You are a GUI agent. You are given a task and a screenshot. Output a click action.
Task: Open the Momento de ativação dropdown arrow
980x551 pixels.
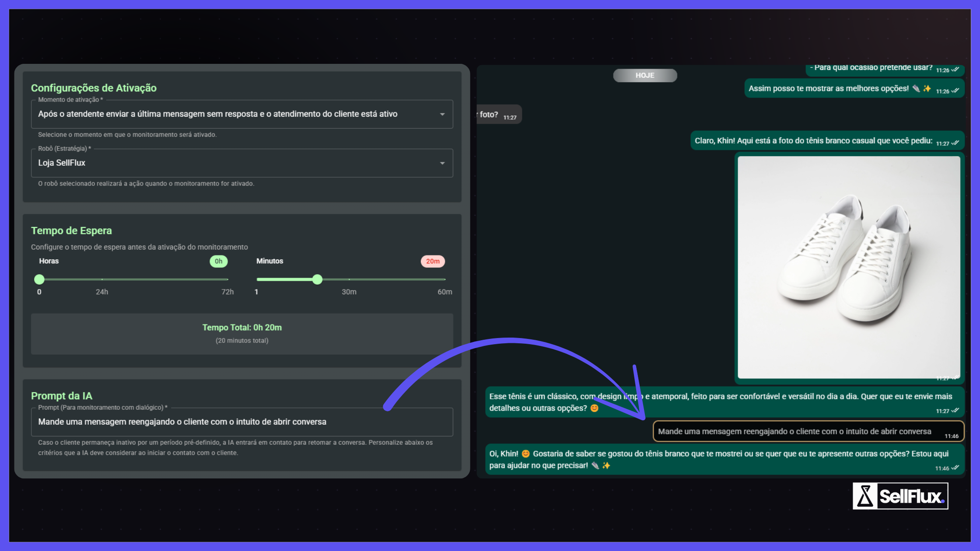click(442, 114)
